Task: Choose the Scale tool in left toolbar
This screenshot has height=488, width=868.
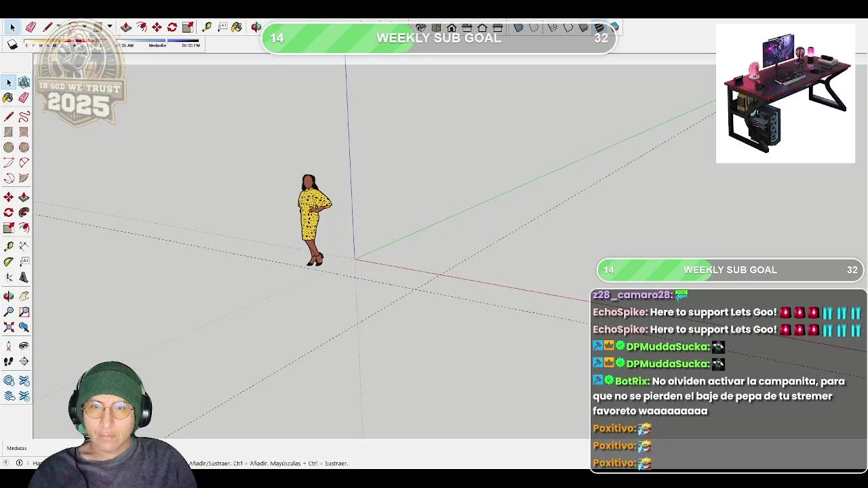Action: 9,228
